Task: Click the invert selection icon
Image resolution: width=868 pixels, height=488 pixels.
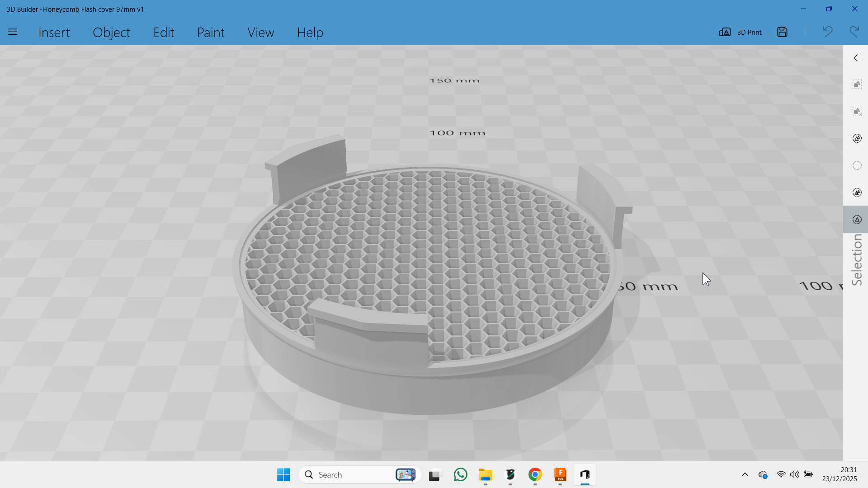Action: [857, 192]
